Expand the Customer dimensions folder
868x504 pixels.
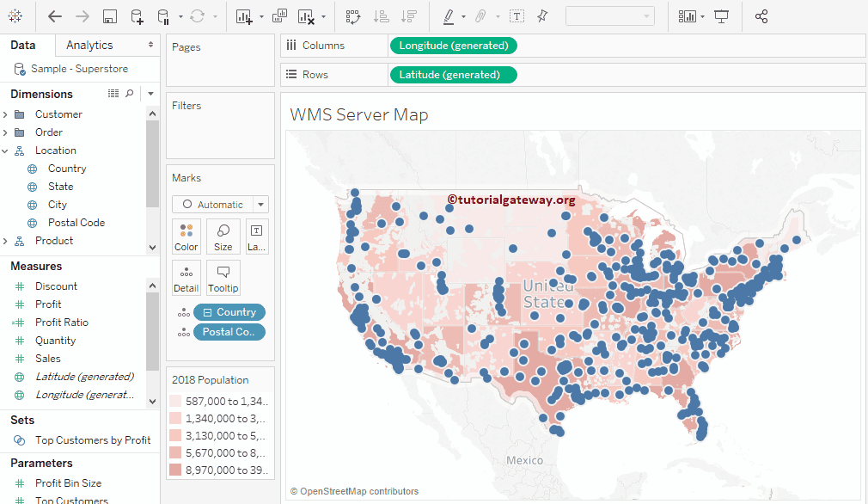coord(7,114)
